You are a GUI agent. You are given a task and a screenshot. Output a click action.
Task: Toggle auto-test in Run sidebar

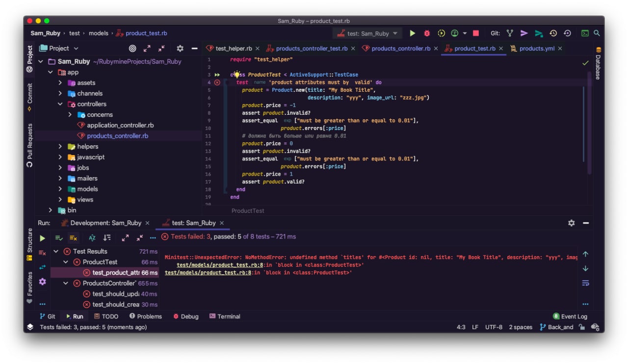pos(43,267)
